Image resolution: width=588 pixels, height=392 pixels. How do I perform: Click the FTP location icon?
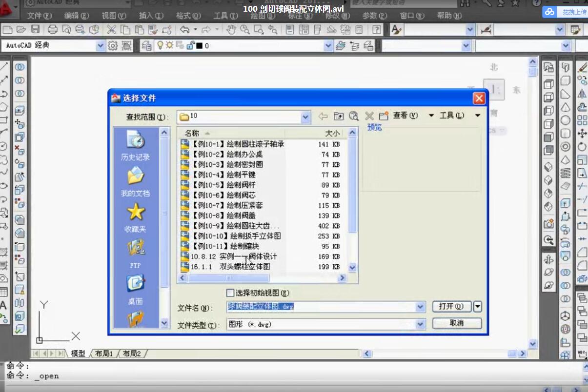pos(135,253)
